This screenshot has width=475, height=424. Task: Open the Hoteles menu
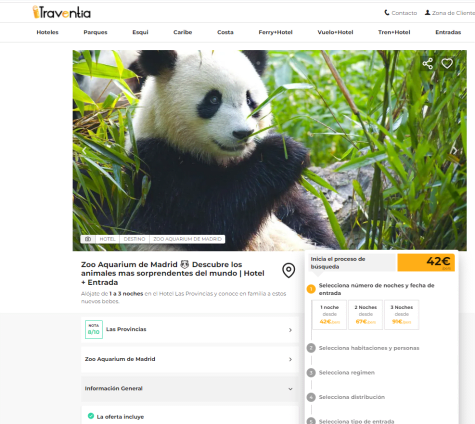(x=47, y=32)
